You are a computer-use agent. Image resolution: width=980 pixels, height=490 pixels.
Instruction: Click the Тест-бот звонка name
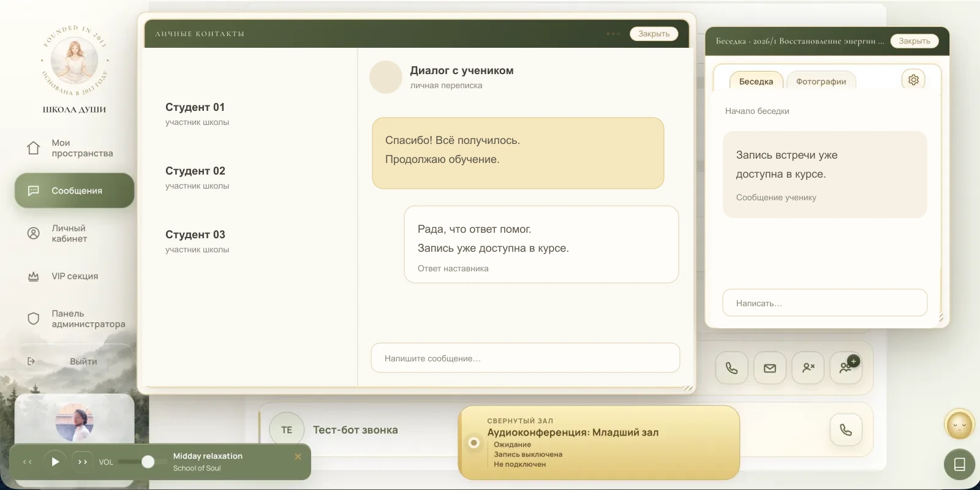coord(355,430)
